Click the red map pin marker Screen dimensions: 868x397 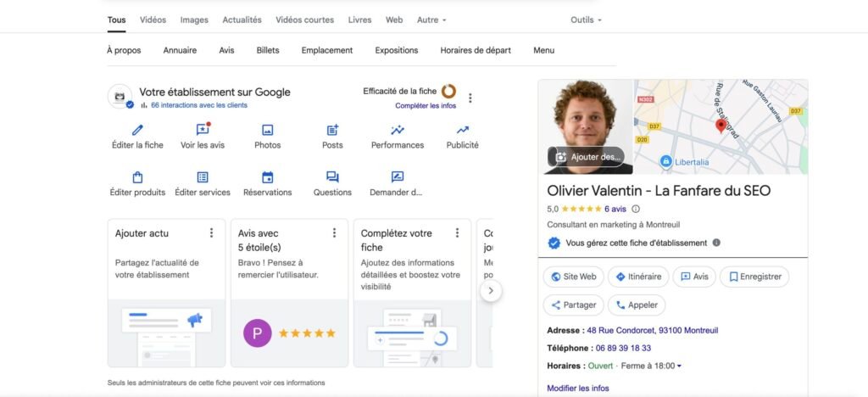(x=721, y=126)
